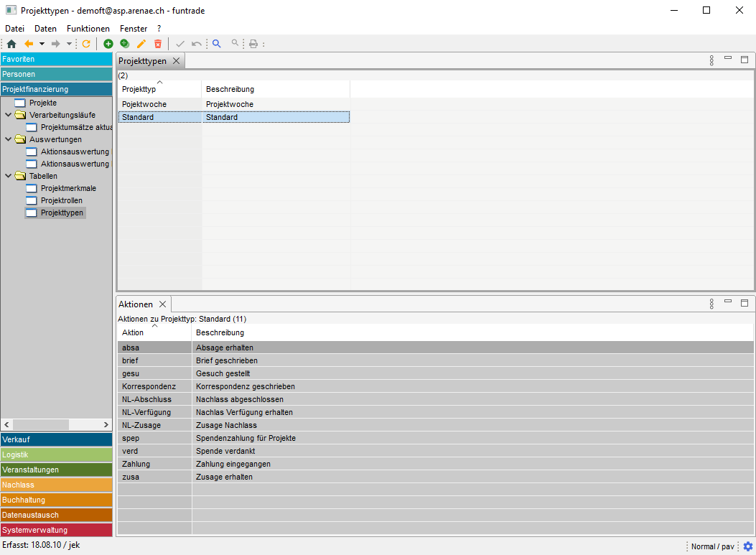Click the blue magnifier search icon
The image size is (756, 555).
click(217, 44)
